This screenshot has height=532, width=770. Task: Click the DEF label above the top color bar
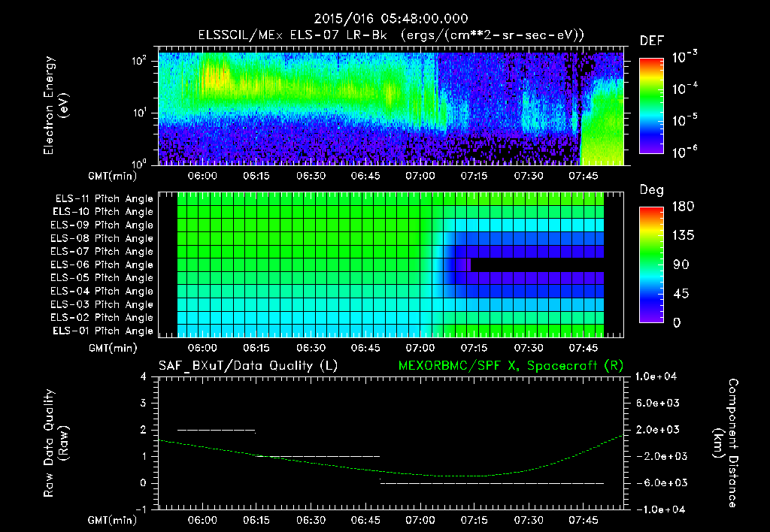pos(652,41)
